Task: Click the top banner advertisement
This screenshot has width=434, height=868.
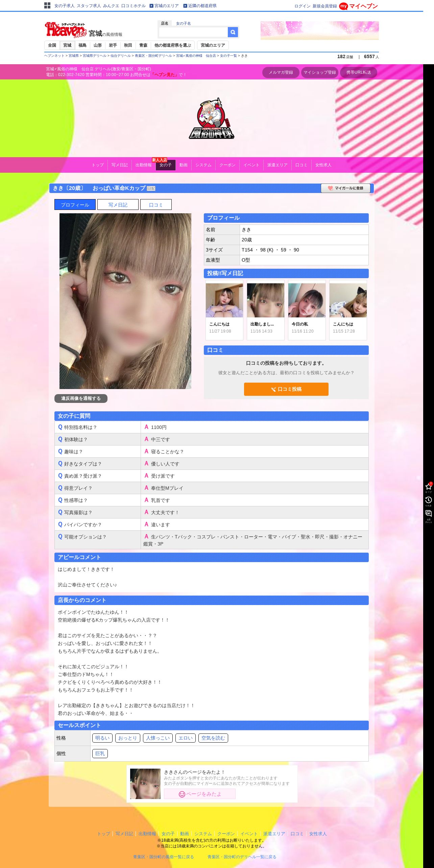Action: click(x=320, y=30)
